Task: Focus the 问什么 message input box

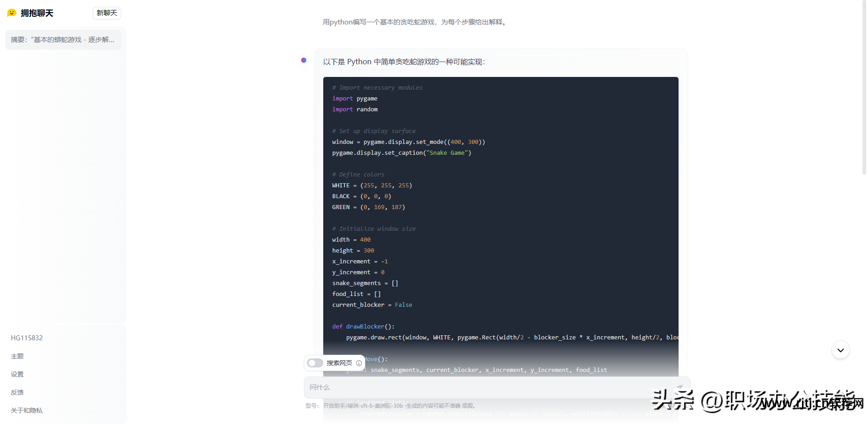Action: (488, 387)
